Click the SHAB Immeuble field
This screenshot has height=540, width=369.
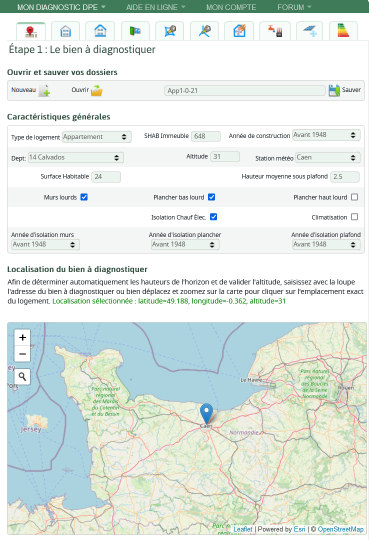(206, 136)
